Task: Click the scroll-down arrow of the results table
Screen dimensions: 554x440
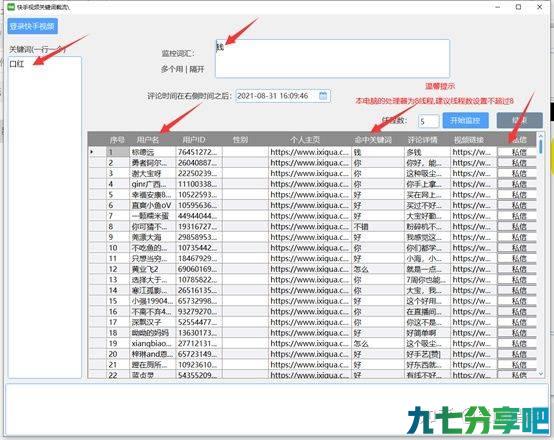Action: pos(541,374)
